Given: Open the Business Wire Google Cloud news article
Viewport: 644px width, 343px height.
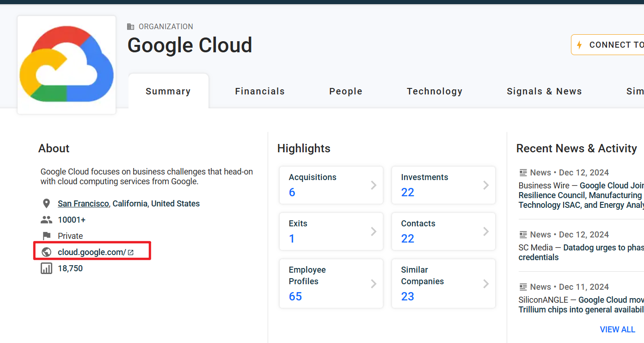Looking at the screenshot, I should point(581,195).
